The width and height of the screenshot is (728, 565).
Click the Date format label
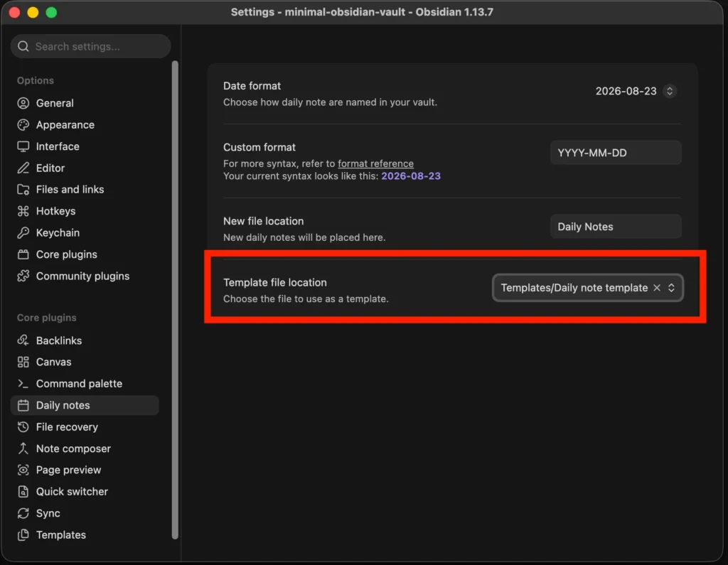pos(252,86)
